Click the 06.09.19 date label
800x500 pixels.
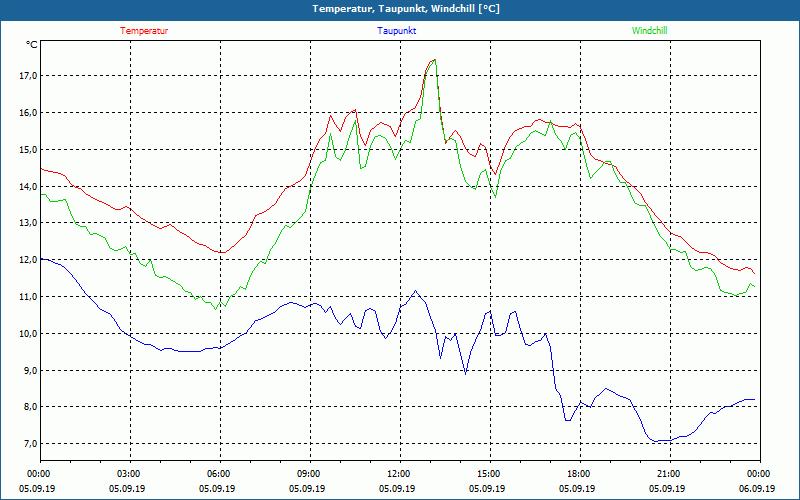[x=757, y=488]
